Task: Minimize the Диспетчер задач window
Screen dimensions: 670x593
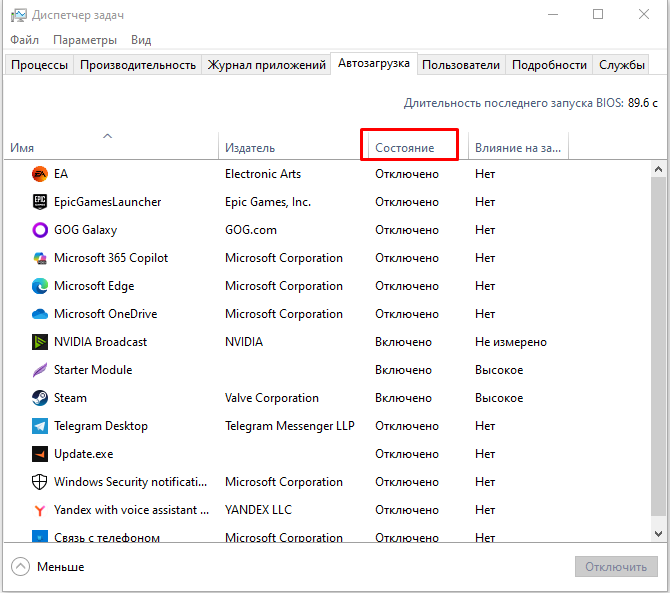Action: point(553,15)
